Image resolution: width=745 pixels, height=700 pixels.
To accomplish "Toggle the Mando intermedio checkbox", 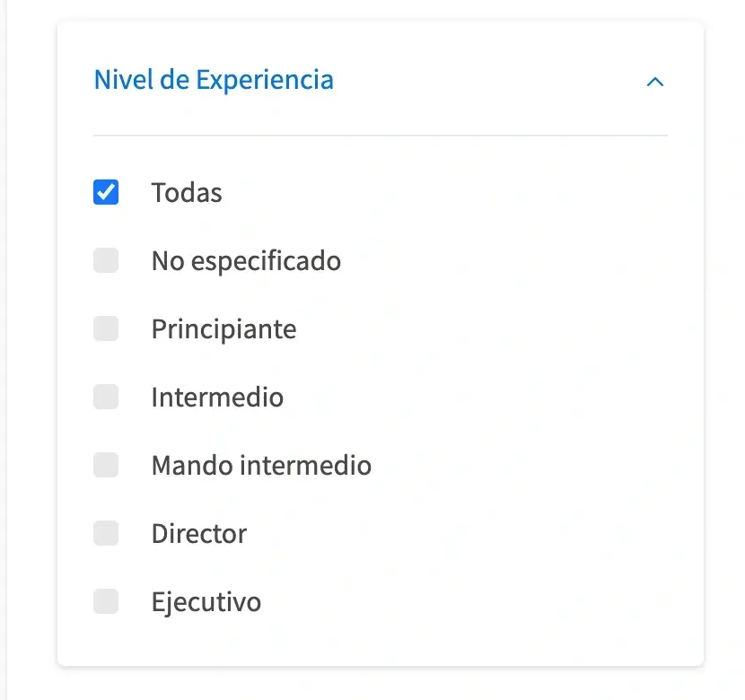I will click(x=106, y=465).
